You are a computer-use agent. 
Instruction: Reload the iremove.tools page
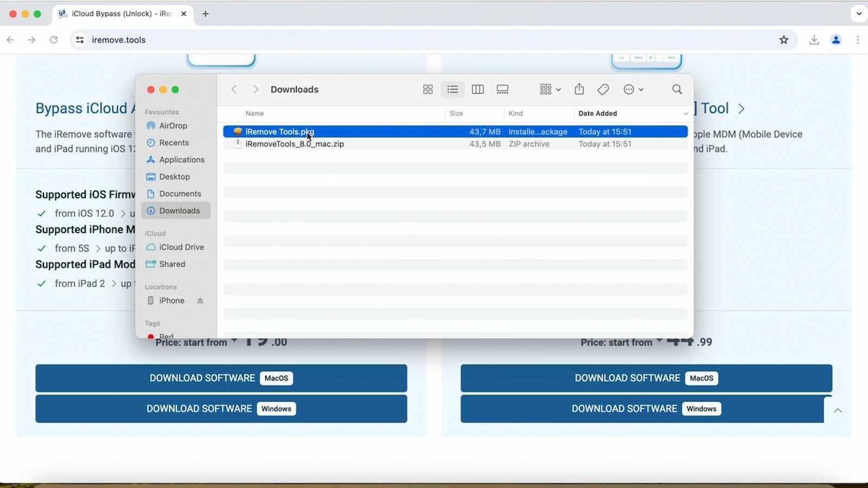click(x=54, y=40)
